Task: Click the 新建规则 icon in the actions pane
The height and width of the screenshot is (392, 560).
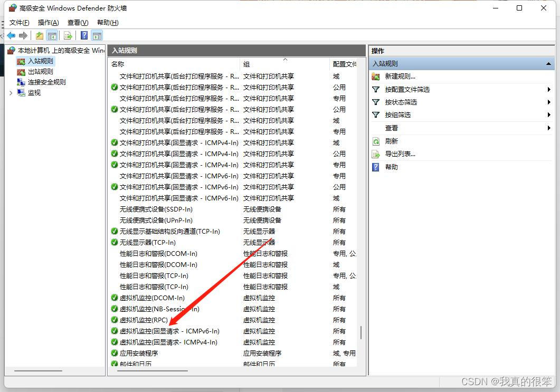Action: [x=376, y=77]
